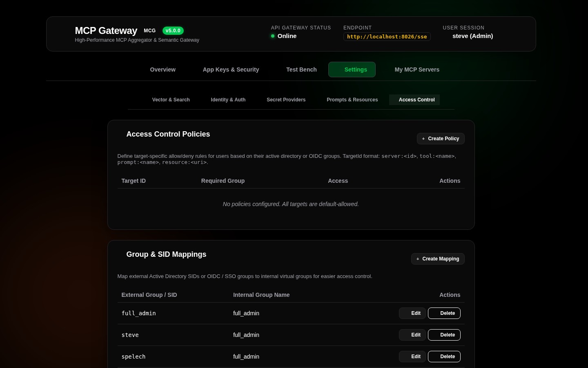The height and width of the screenshot is (368, 588).
Task: Edit the steve group mapping
Action: (x=412, y=335)
